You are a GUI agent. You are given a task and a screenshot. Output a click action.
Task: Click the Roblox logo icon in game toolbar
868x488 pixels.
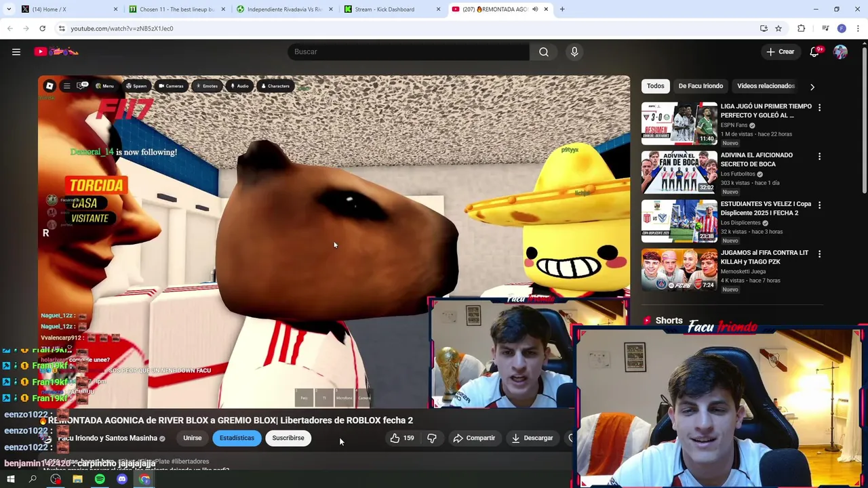(50, 86)
